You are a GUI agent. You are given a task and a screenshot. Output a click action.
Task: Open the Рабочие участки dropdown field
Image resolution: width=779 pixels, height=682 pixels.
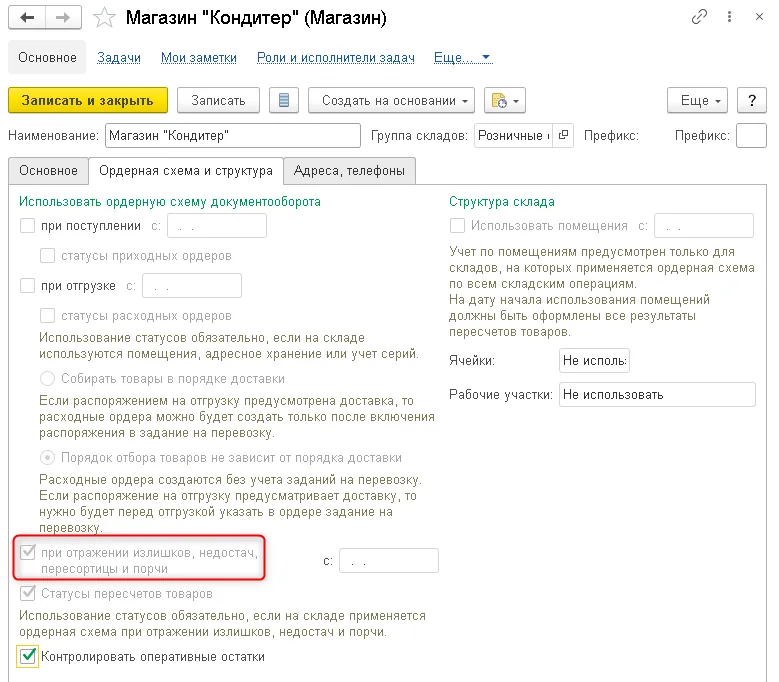point(657,394)
